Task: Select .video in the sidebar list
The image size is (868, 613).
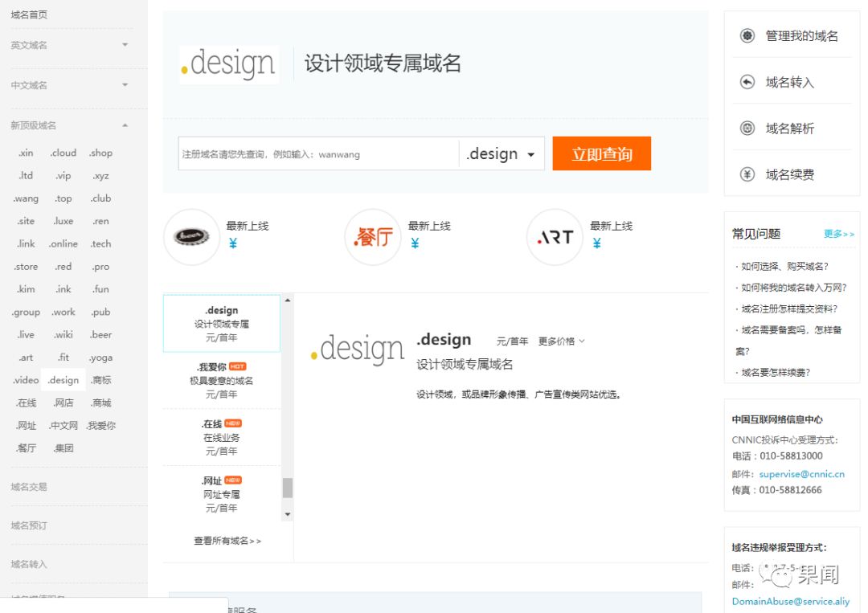Action: click(26, 380)
